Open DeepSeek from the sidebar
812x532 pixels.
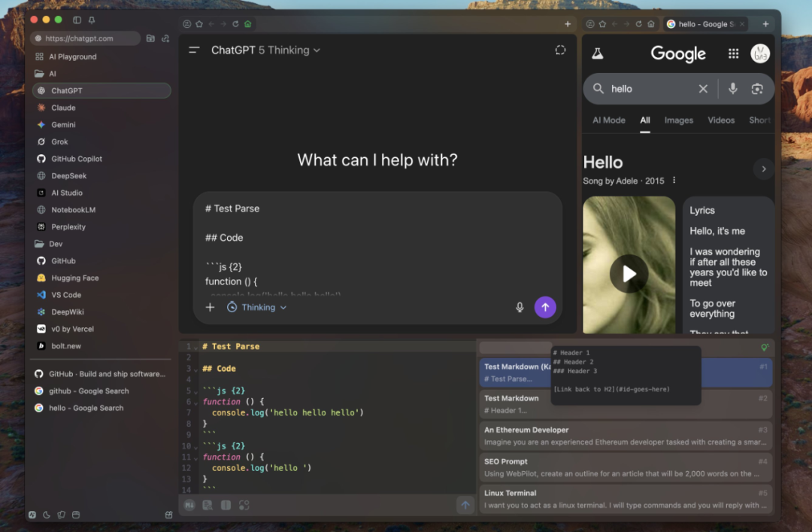[x=101, y=176]
